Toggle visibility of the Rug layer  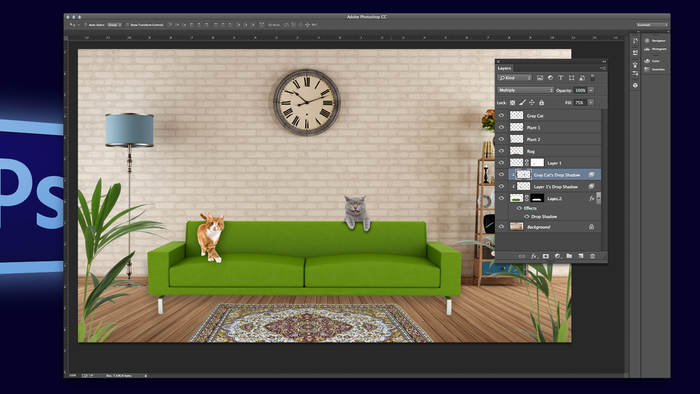pyautogui.click(x=501, y=151)
